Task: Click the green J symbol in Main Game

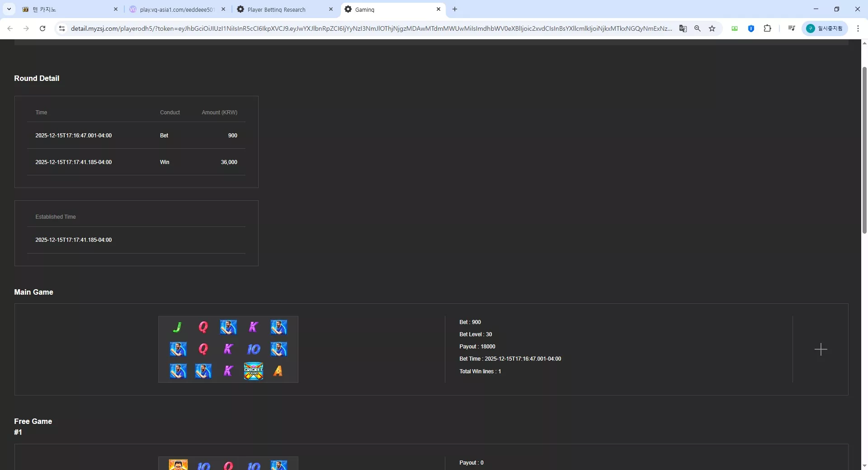Action: 178,327
